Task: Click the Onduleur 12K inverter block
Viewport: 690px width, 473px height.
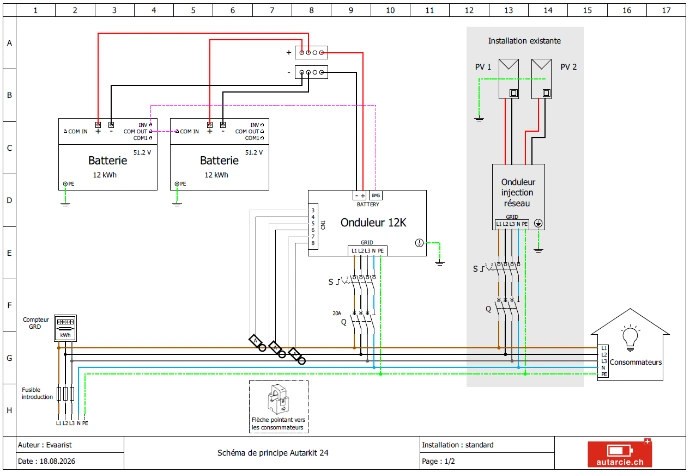Action: [367, 223]
